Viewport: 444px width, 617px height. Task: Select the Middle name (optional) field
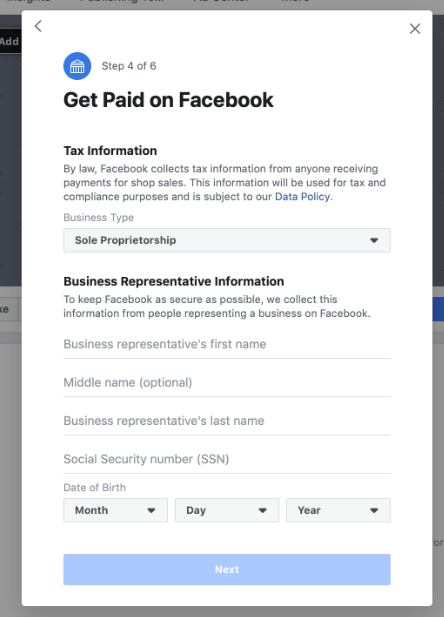[227, 382]
